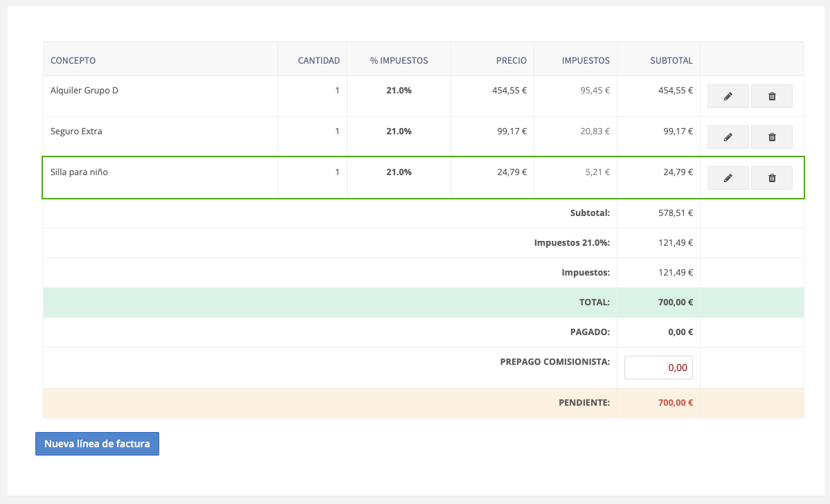Click the TOTAL: label in green row

click(595, 303)
